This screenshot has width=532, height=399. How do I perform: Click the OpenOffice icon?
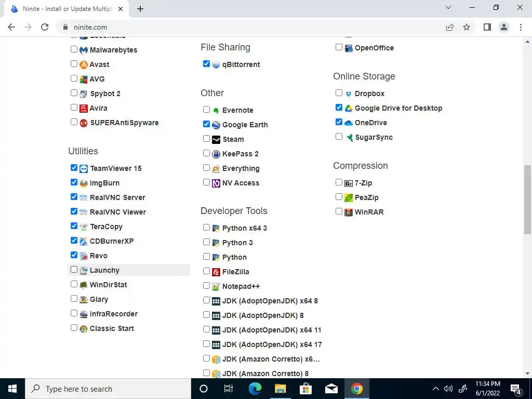(349, 48)
